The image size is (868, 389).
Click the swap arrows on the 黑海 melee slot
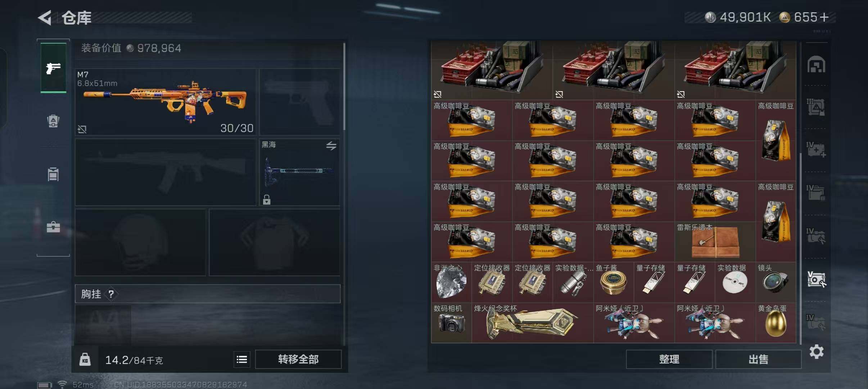[x=331, y=146]
